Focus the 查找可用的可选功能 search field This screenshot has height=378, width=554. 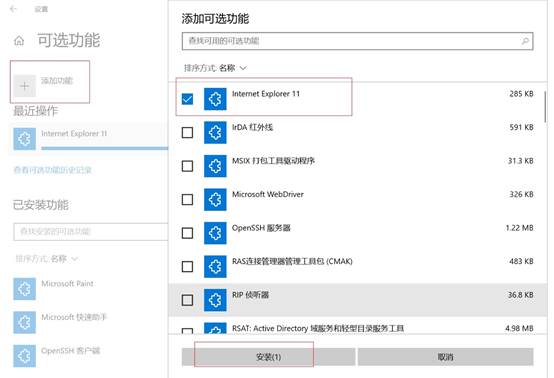pos(358,41)
